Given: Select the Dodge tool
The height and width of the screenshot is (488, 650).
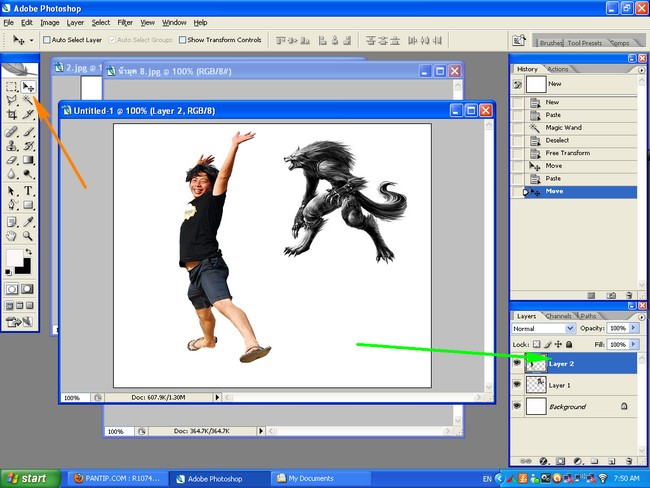Looking at the screenshot, I should (x=28, y=174).
